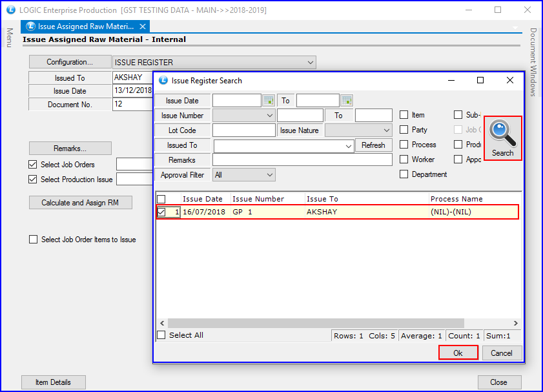Click the Configuration... button

coord(70,62)
